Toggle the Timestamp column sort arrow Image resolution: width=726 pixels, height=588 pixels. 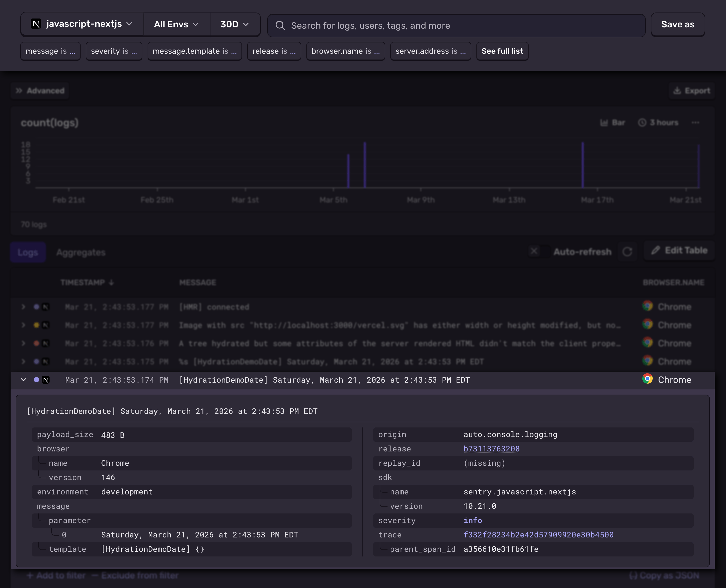112,282
